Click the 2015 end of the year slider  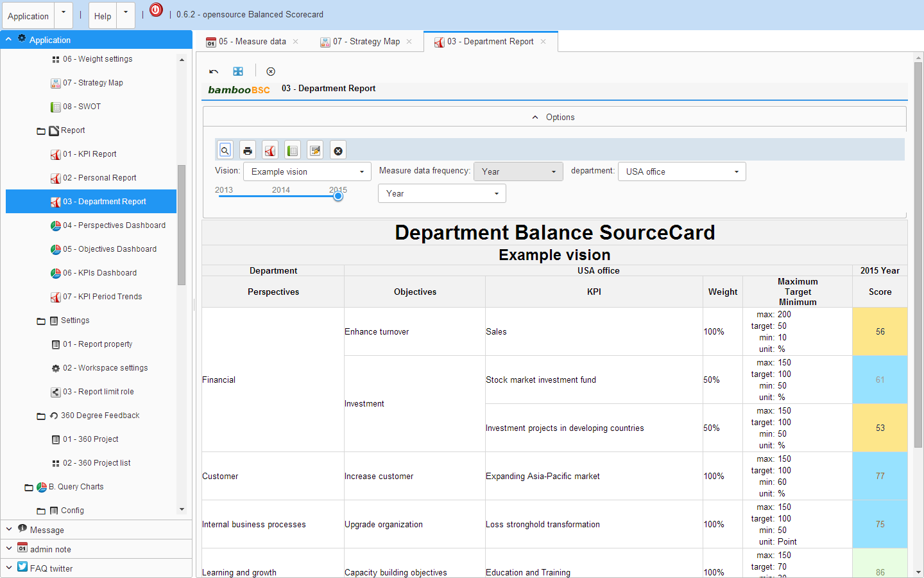click(x=338, y=196)
